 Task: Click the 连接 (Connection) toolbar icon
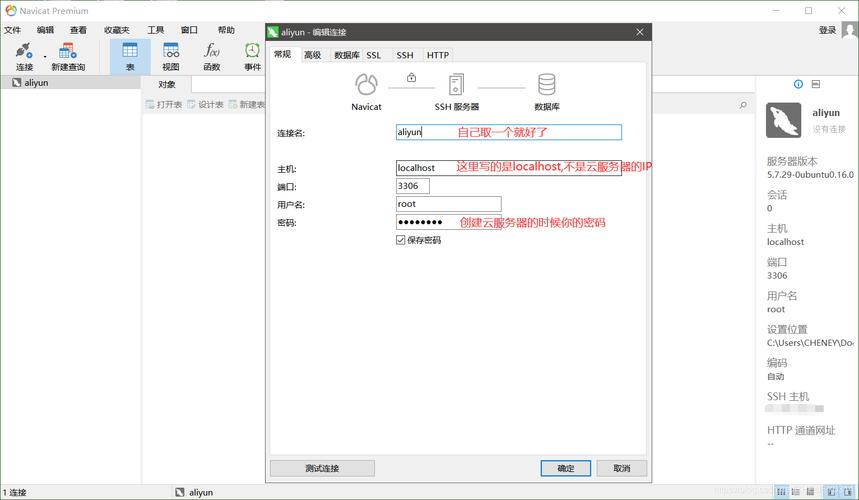(24, 56)
